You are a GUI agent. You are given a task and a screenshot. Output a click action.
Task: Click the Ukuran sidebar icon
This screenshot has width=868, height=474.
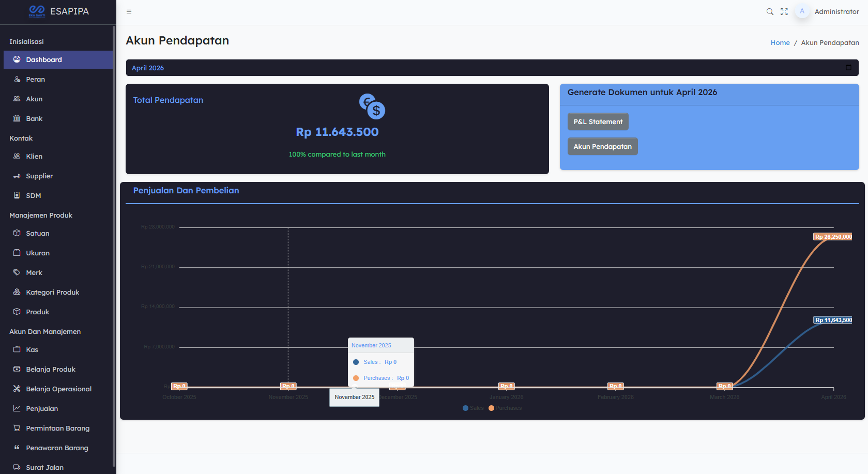pyautogui.click(x=17, y=253)
